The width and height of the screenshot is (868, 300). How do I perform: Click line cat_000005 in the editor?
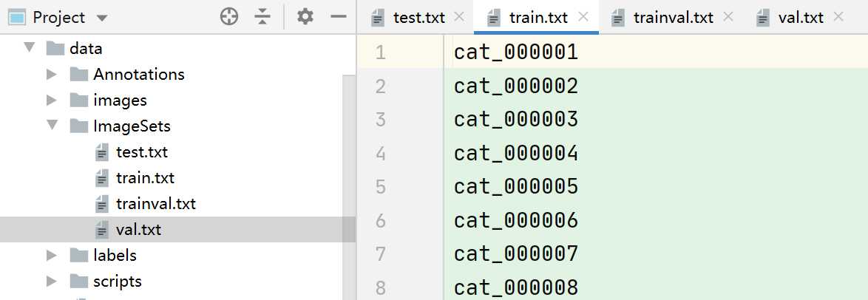(x=516, y=186)
